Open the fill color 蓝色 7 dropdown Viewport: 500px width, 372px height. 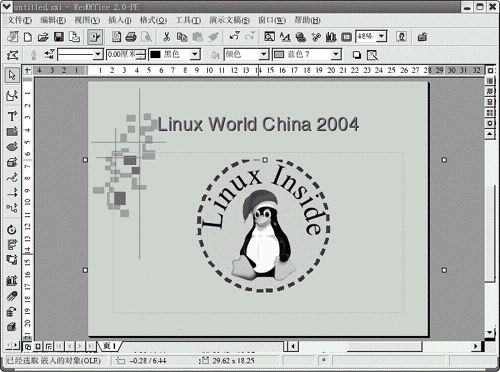(x=336, y=54)
